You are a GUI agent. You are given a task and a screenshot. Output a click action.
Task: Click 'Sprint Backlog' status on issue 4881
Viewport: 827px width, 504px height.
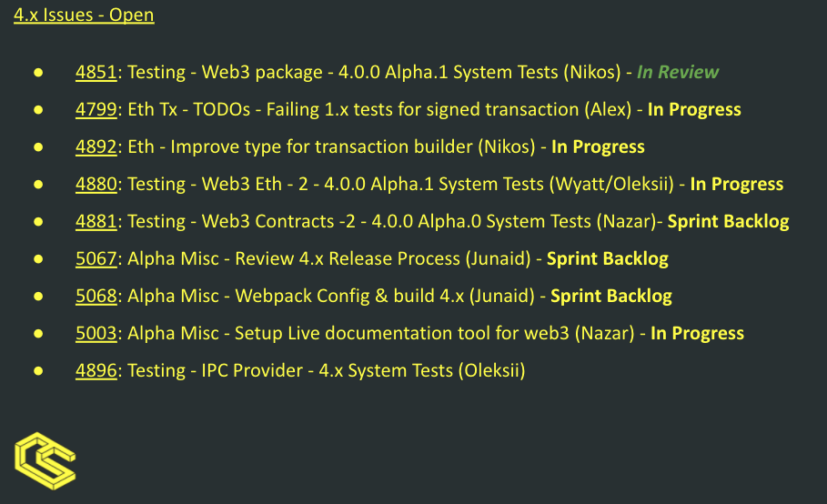pos(728,222)
